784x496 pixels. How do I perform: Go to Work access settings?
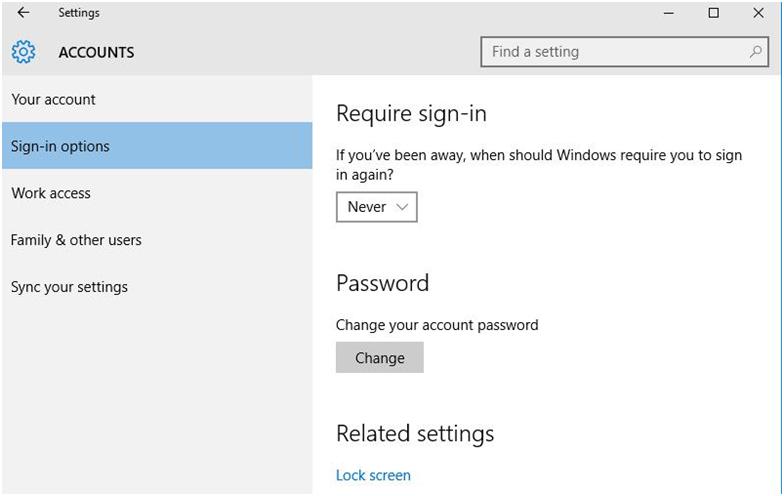(x=51, y=193)
